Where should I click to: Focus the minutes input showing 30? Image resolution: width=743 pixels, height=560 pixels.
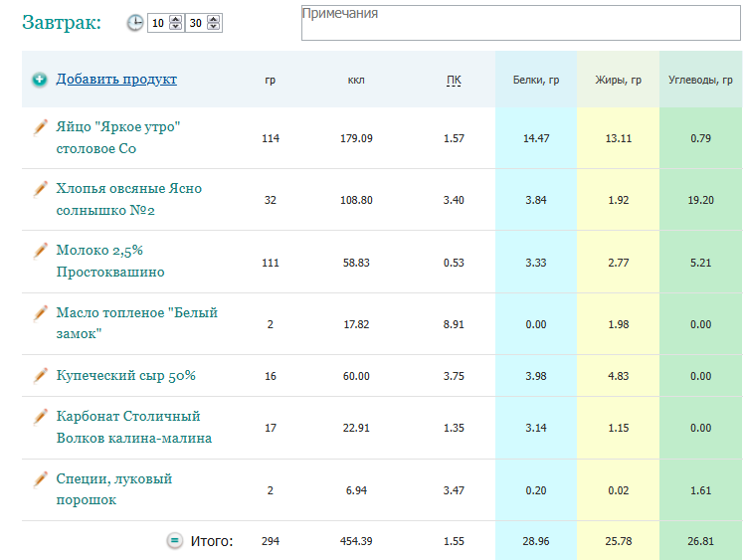coord(196,23)
